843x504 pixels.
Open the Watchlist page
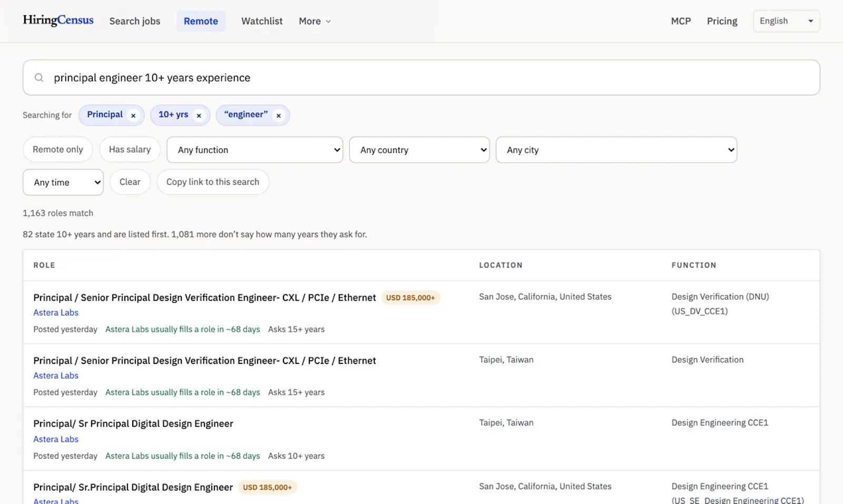pos(262,21)
